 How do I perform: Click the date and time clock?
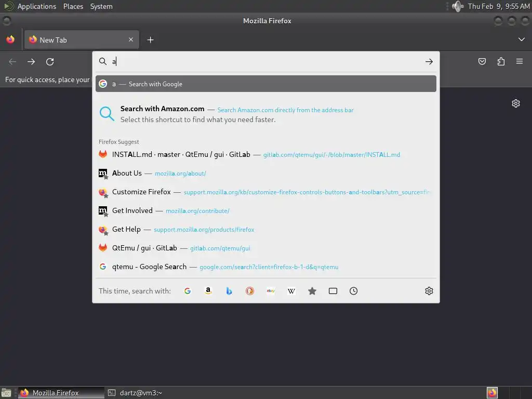pos(498,6)
